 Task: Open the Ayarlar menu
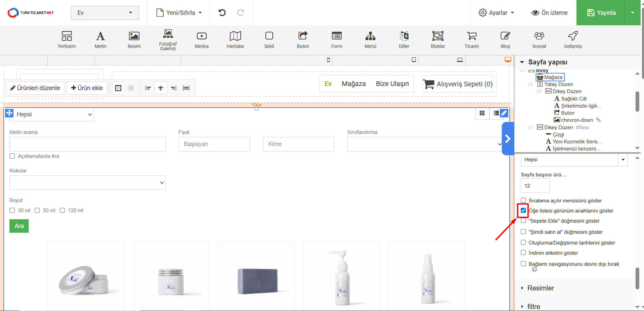(496, 13)
